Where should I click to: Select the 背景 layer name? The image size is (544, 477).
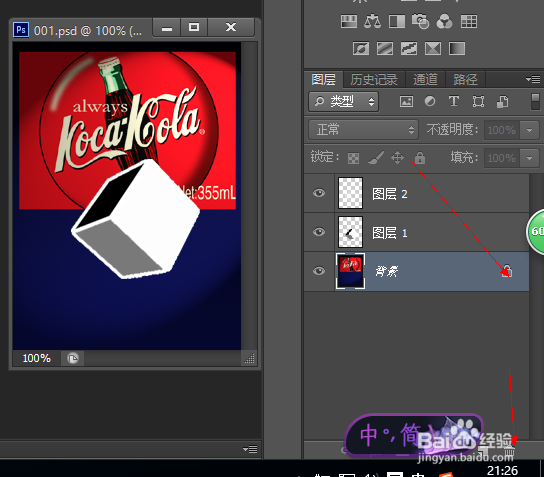(386, 271)
